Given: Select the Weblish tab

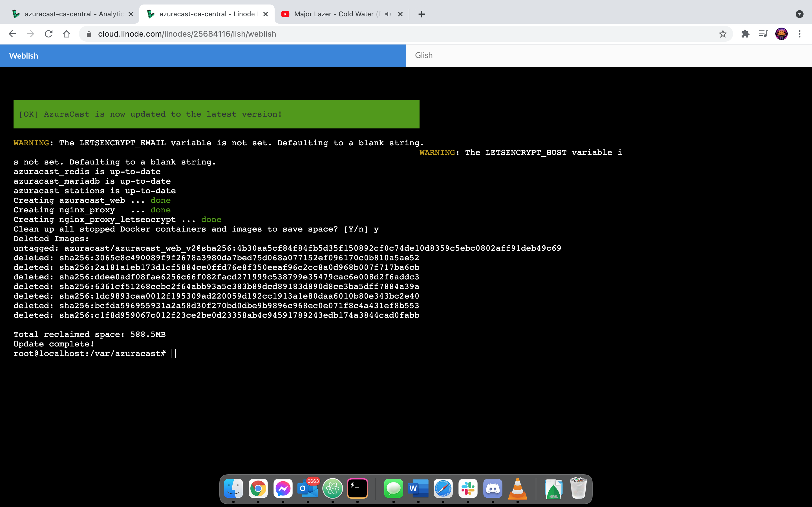Looking at the screenshot, I should click(x=23, y=56).
